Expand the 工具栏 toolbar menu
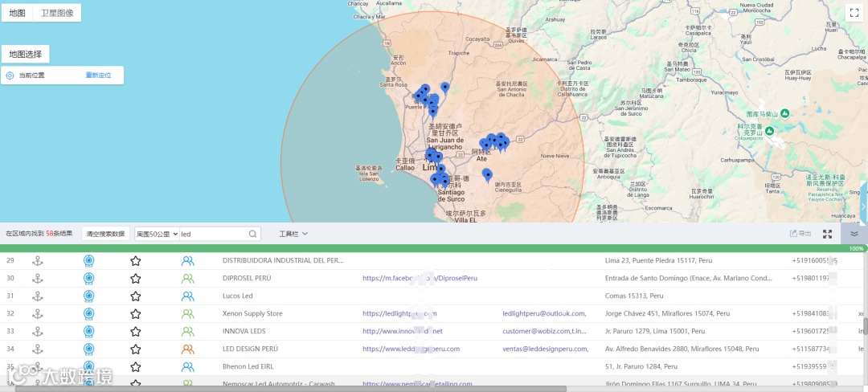 (x=293, y=234)
